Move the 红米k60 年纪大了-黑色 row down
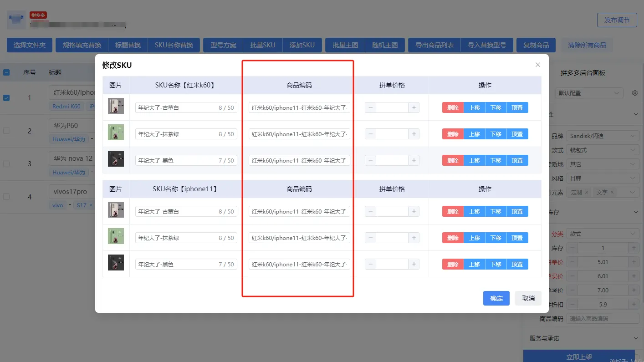 (496, 160)
